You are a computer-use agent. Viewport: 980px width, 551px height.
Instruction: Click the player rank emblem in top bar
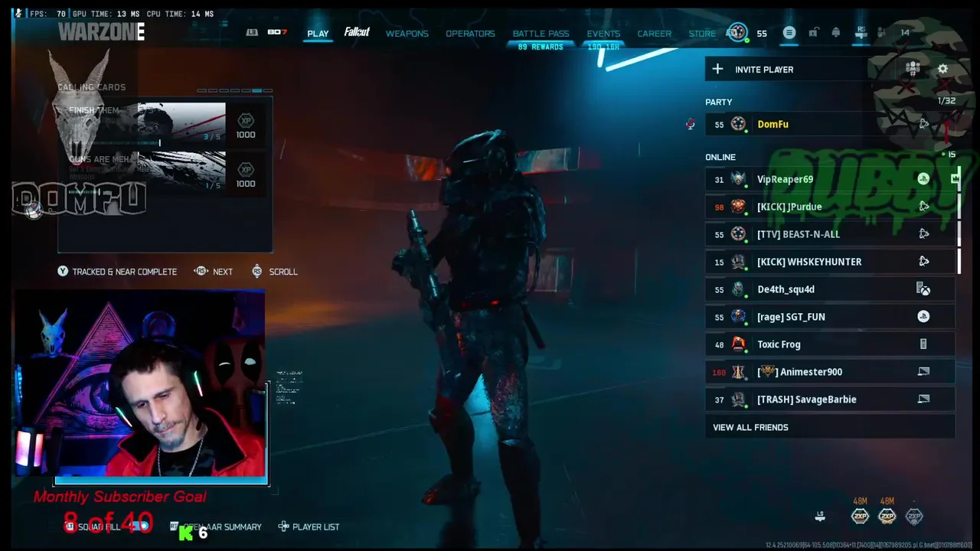pos(737,32)
